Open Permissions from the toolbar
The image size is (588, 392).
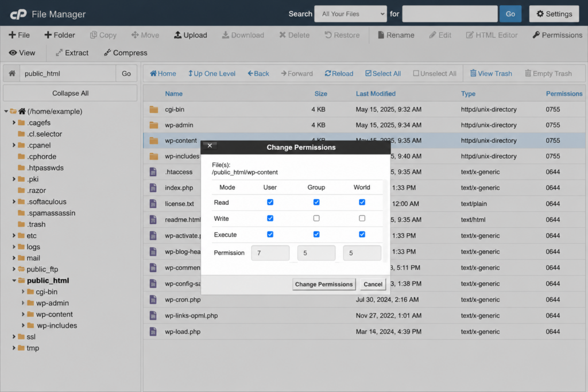click(557, 35)
